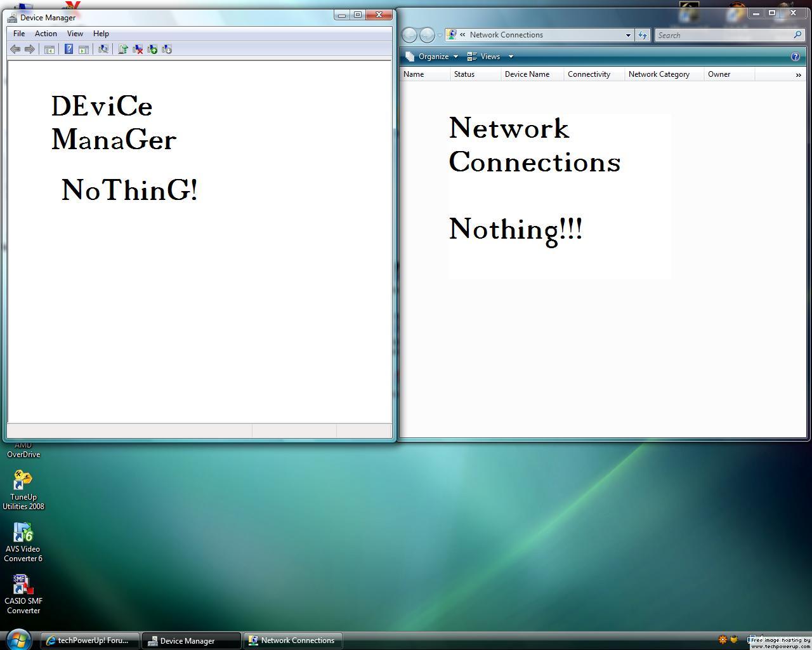Expand the address bar history dropdown
Viewport: 812px width, 650px height.
627,35
